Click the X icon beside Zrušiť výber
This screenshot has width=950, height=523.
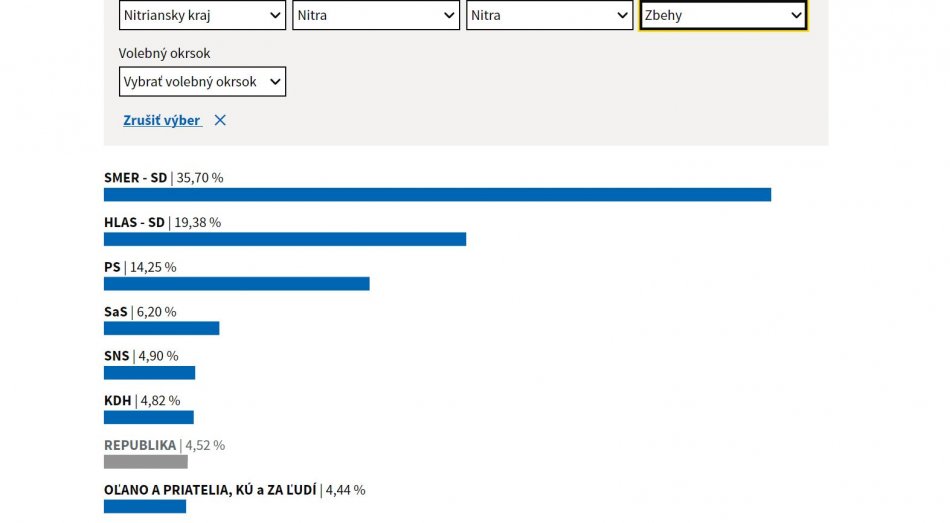(x=220, y=120)
